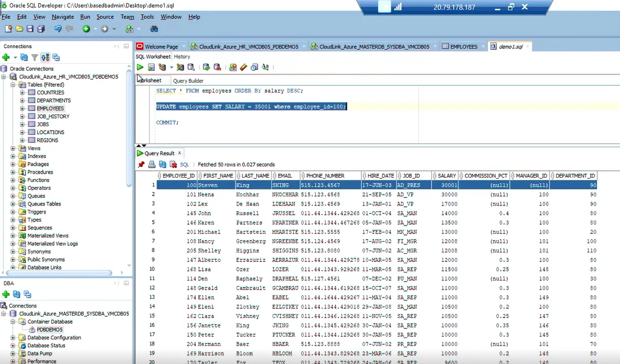
Task: Sort by the SALARY column header
Action: (x=445, y=176)
